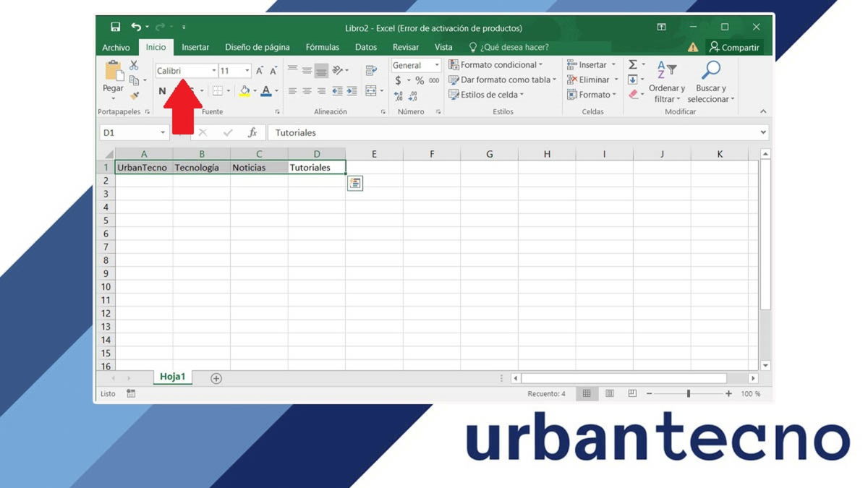Open the General number format dropdown
The image size is (868, 488).
click(438, 65)
